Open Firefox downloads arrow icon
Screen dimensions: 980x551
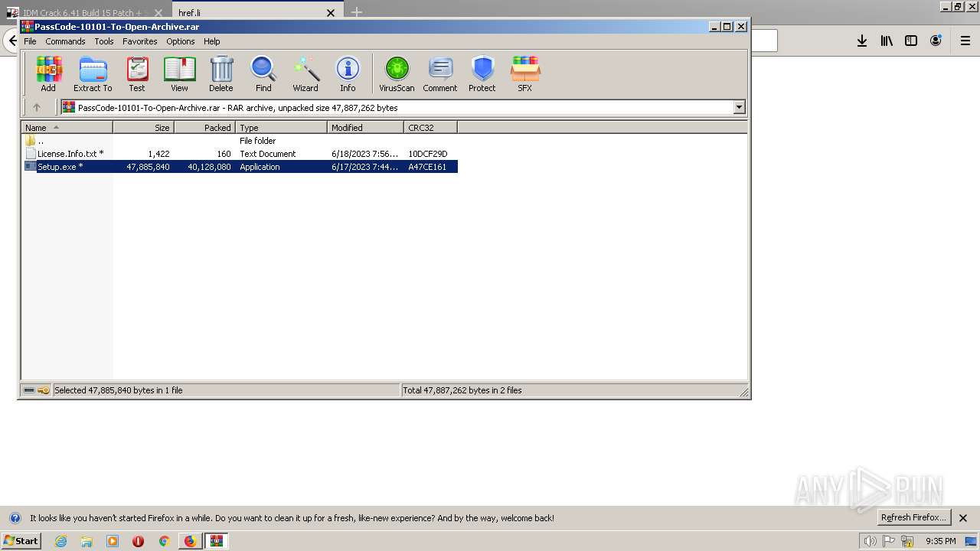click(862, 41)
